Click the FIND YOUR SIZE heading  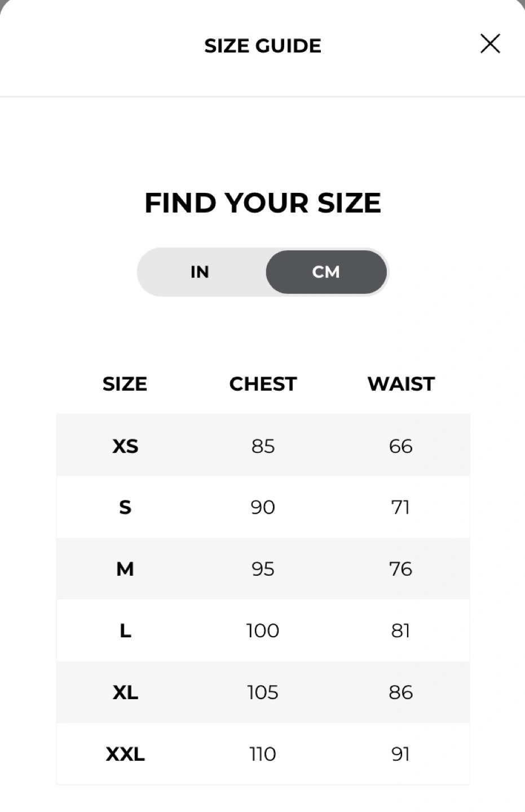pos(263,203)
